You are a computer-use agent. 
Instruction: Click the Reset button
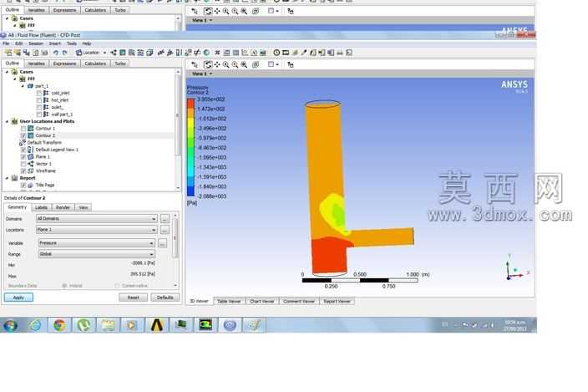[x=133, y=298]
